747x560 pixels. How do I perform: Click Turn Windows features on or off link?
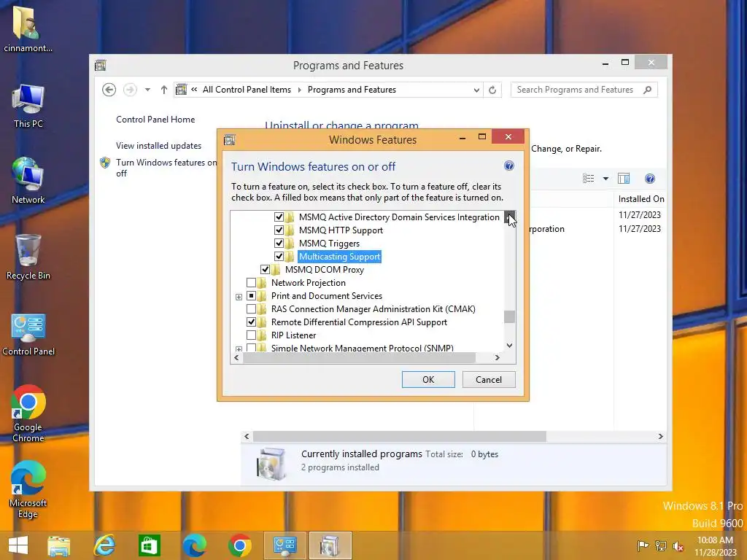(x=166, y=168)
